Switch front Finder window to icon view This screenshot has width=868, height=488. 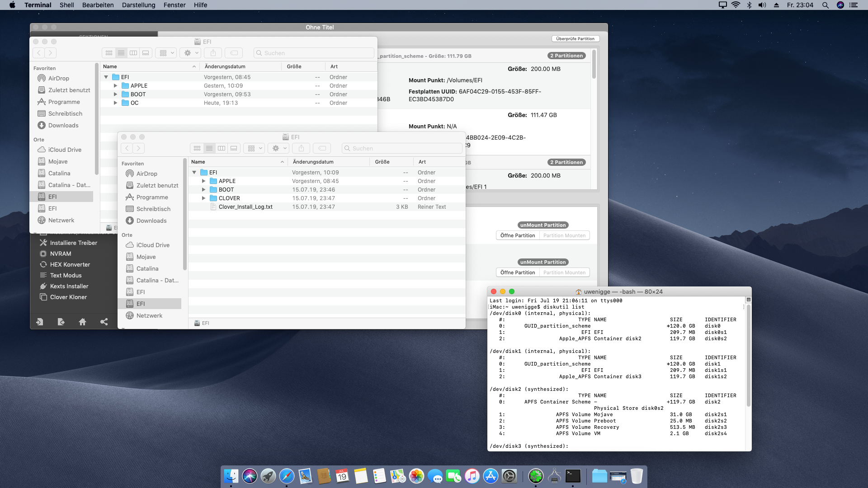tap(197, 148)
